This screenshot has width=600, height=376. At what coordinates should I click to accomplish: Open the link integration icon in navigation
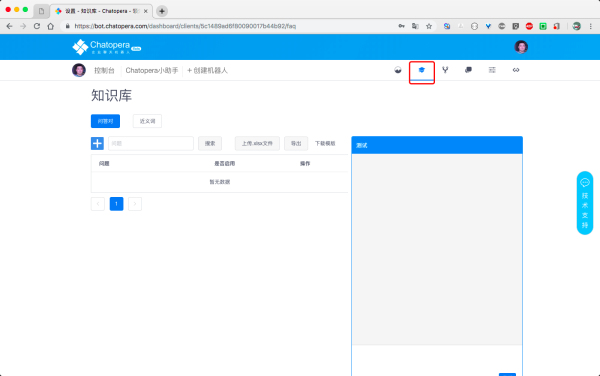pos(516,70)
